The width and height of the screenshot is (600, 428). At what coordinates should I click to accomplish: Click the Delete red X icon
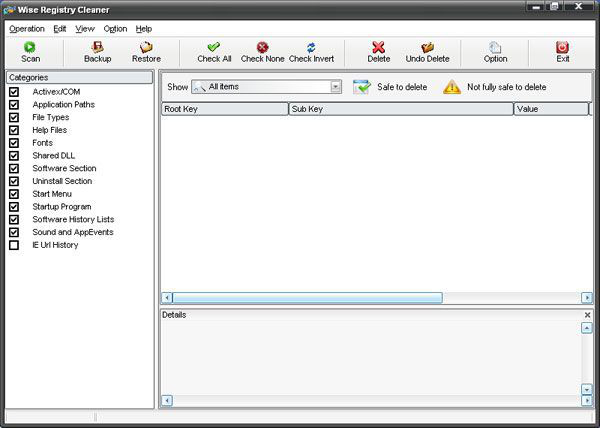378,47
